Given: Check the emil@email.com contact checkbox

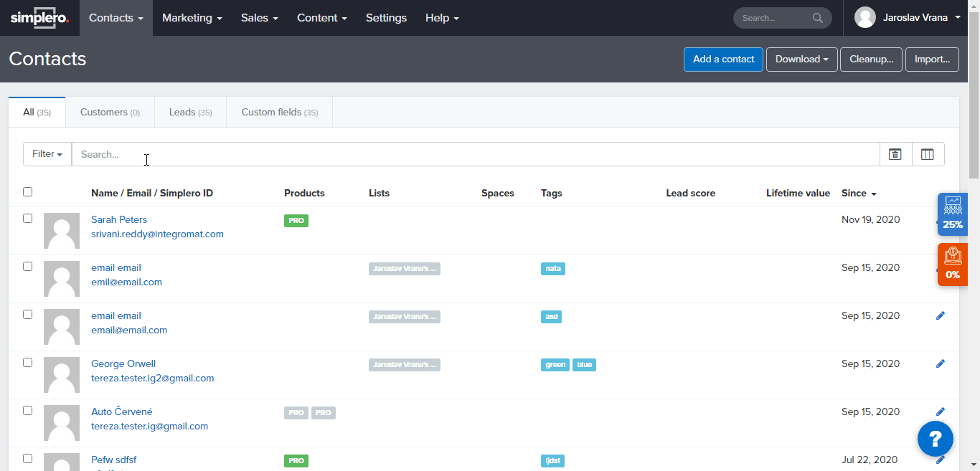Looking at the screenshot, I should [27, 266].
